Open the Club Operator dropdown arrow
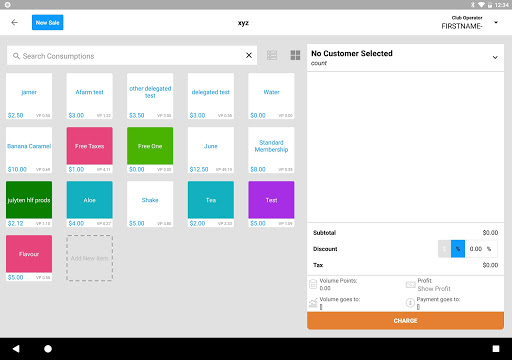This screenshot has width=512, height=360. pyautogui.click(x=496, y=22)
